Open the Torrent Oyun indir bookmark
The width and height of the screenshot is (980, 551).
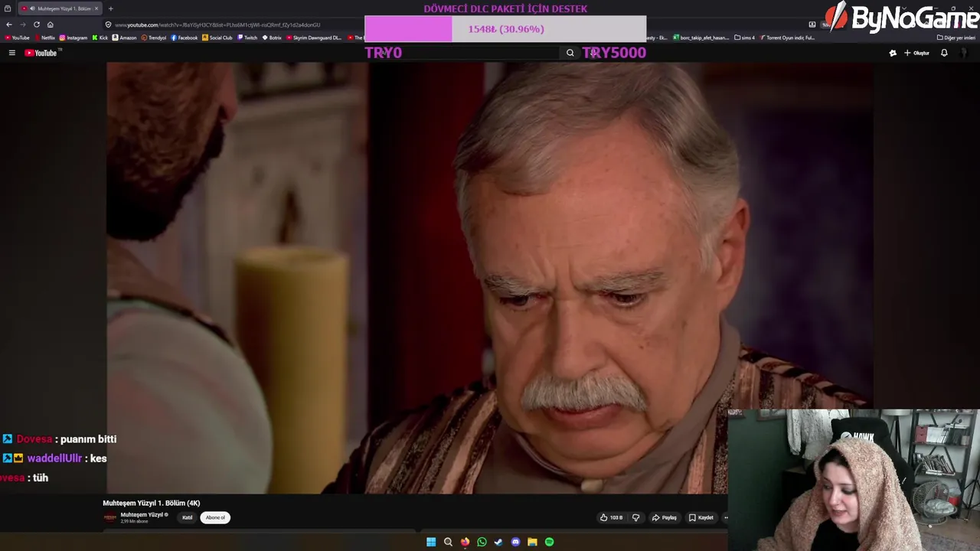coord(787,37)
